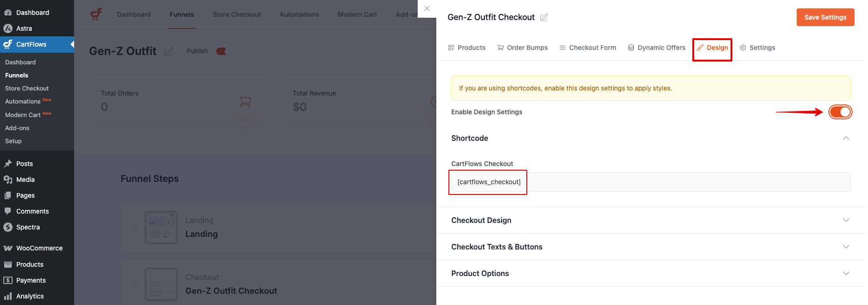This screenshot has width=868, height=305.
Task: Select CartFlows in the WordPress sidebar
Action: (x=37, y=44)
